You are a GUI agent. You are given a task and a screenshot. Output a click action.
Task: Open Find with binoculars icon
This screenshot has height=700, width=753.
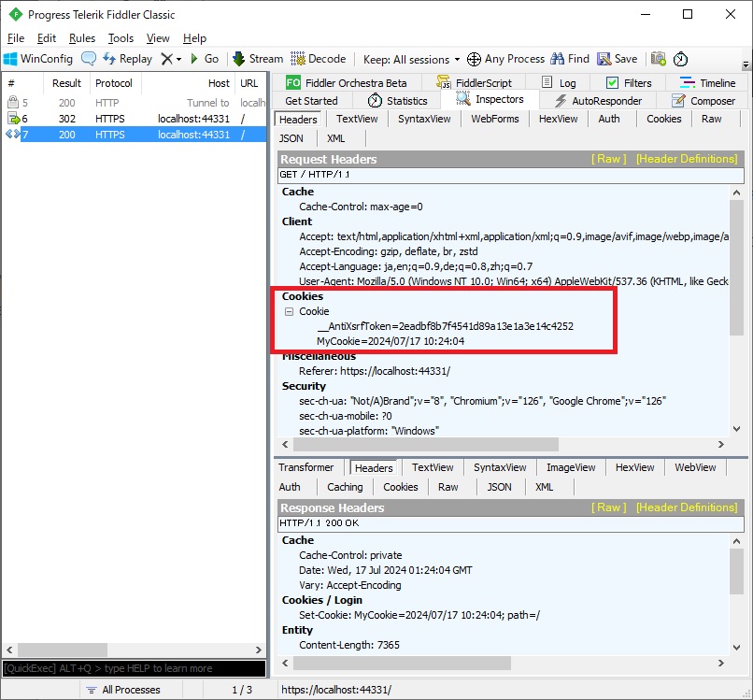[570, 59]
